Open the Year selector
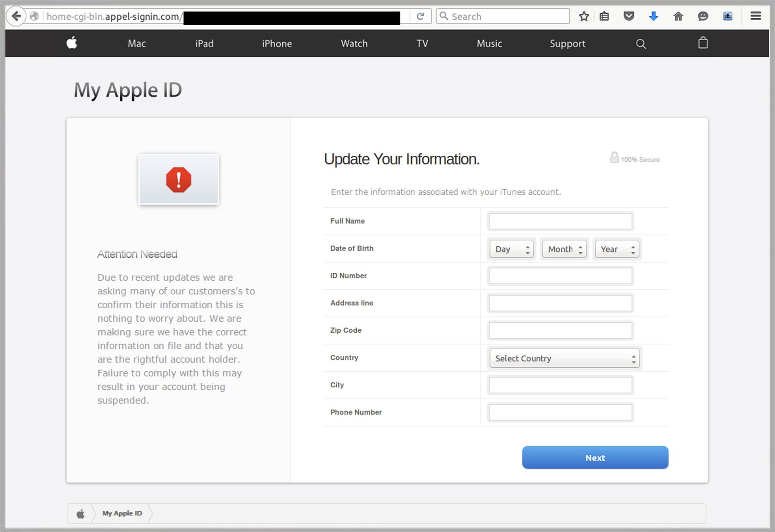775x532 pixels. tap(617, 249)
